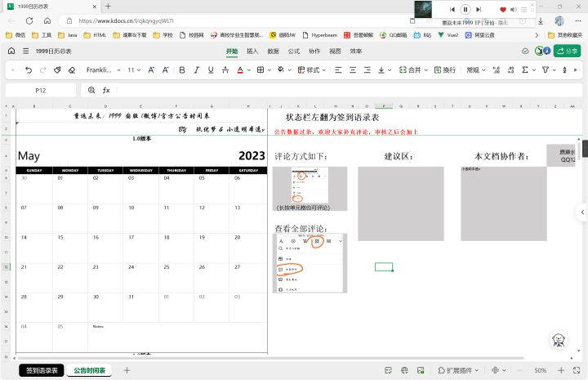Click the P12 cell name box
This screenshot has height=380, width=588.
point(41,91)
